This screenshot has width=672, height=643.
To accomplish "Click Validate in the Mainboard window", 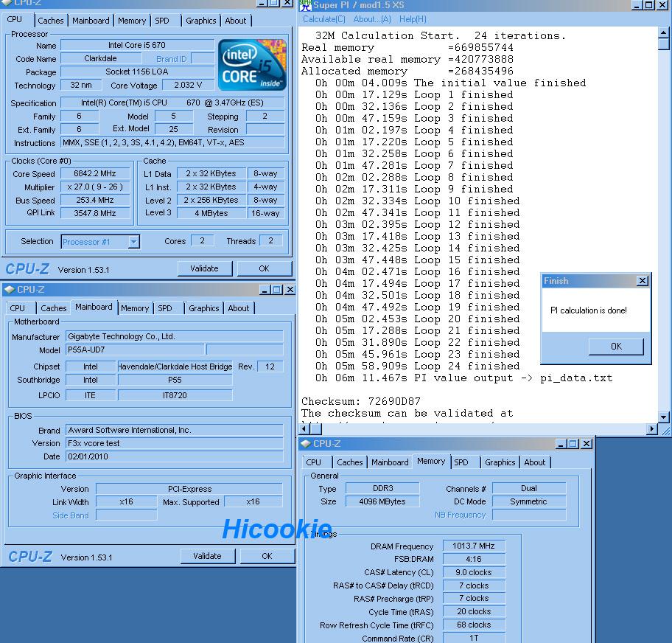I will pyautogui.click(x=208, y=556).
